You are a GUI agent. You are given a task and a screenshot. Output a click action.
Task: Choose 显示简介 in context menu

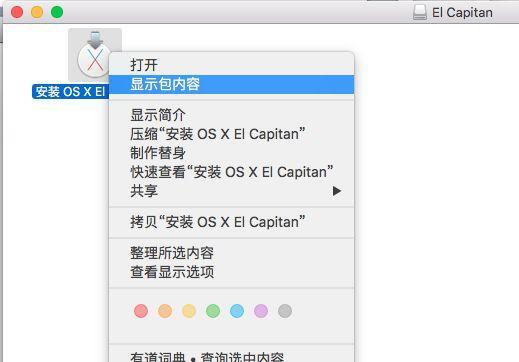231,115
